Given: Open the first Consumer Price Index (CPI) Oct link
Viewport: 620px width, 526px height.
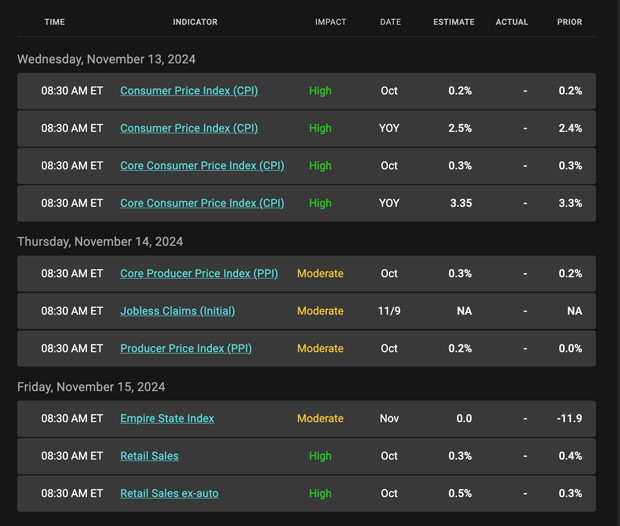Looking at the screenshot, I should pos(189,91).
